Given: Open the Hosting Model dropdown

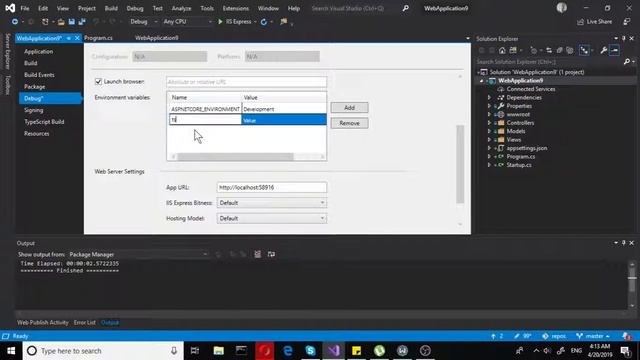Looking at the screenshot, I should click(x=272, y=218).
